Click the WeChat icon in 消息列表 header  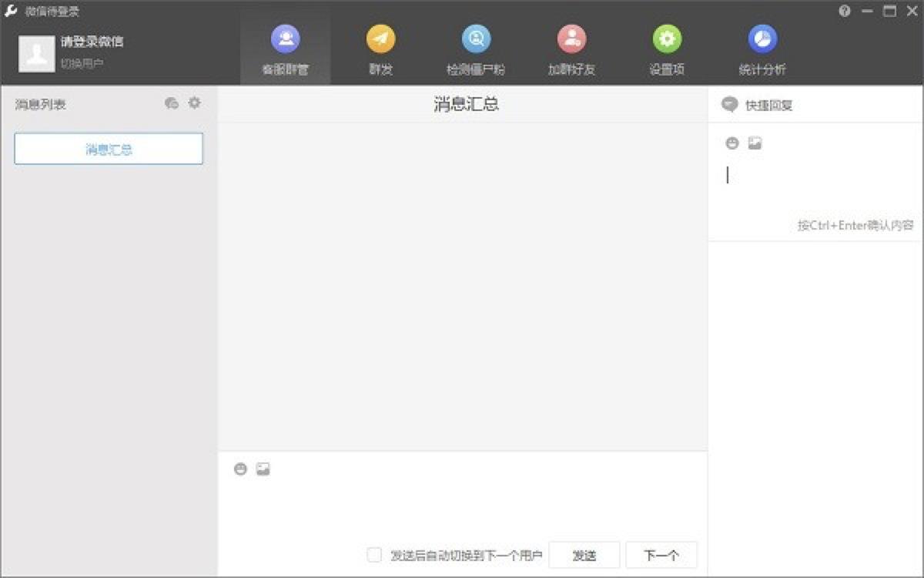(172, 103)
